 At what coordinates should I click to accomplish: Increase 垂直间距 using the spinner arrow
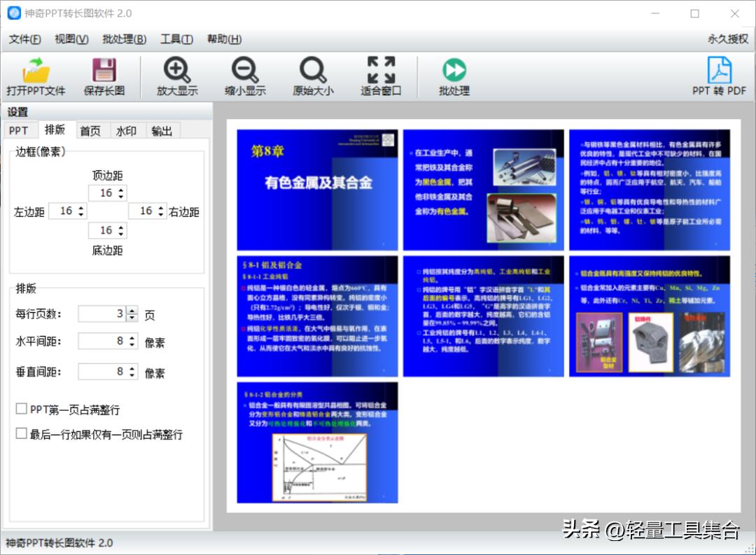pyautogui.click(x=132, y=367)
